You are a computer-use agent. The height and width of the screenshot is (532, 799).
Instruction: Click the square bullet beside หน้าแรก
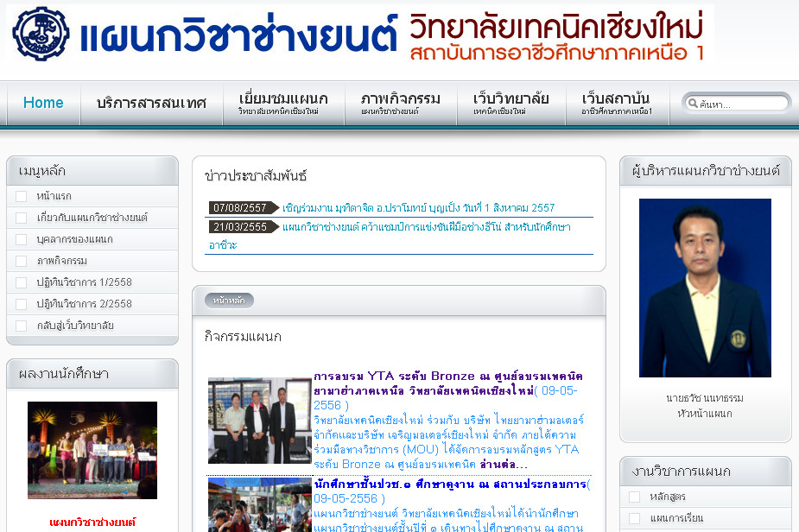22,196
